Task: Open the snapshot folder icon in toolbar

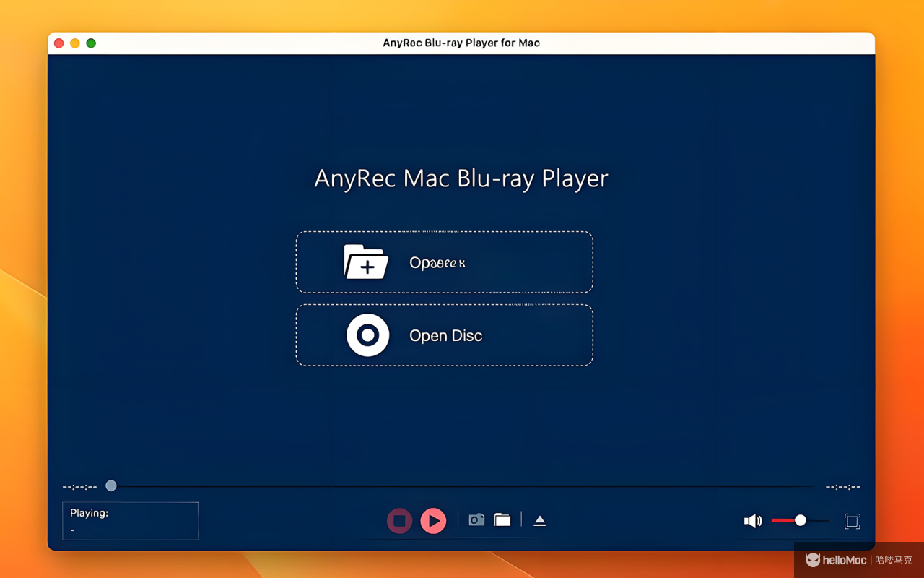Action: 502,519
